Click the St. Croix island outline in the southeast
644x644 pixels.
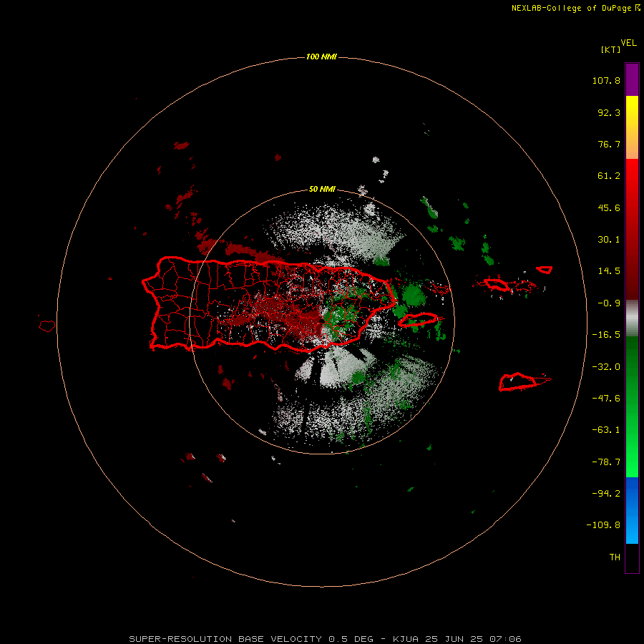tap(518, 382)
